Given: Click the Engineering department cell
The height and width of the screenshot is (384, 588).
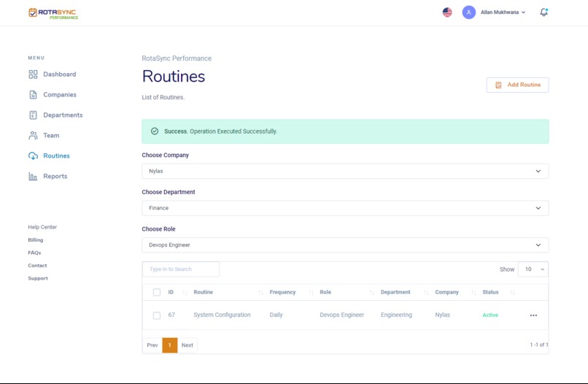Looking at the screenshot, I should tap(396, 315).
